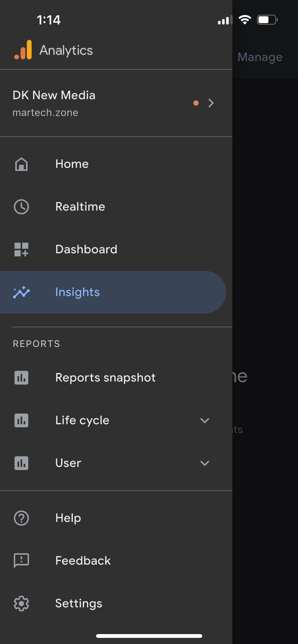The width and height of the screenshot is (298, 644).
Task: Click the Life cycle bar chart icon
Action: (21, 420)
